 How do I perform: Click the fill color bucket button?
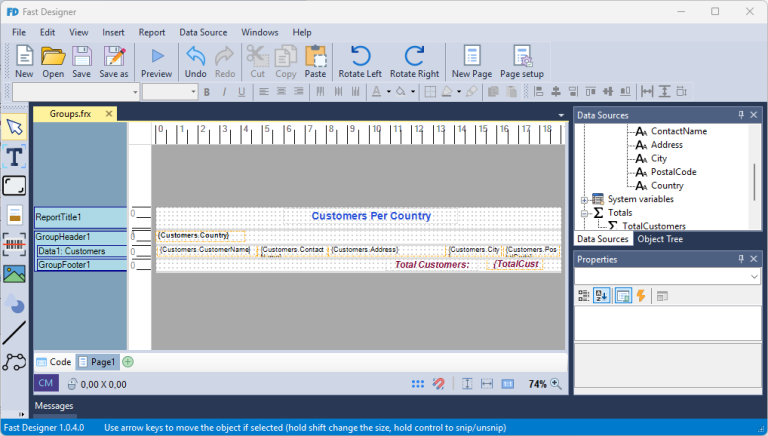pyautogui.click(x=401, y=92)
